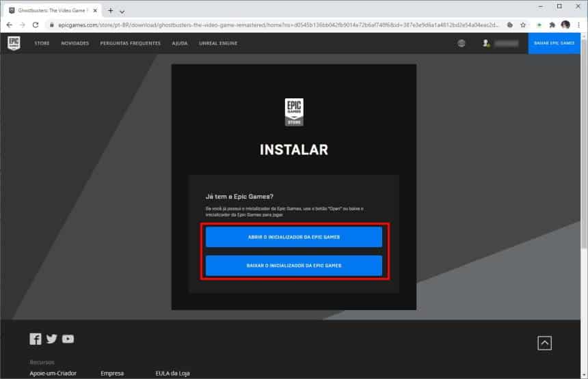The height and width of the screenshot is (379, 588).
Task: Open PERGUNTAS FREQUENTES nav item
Action: tap(130, 44)
